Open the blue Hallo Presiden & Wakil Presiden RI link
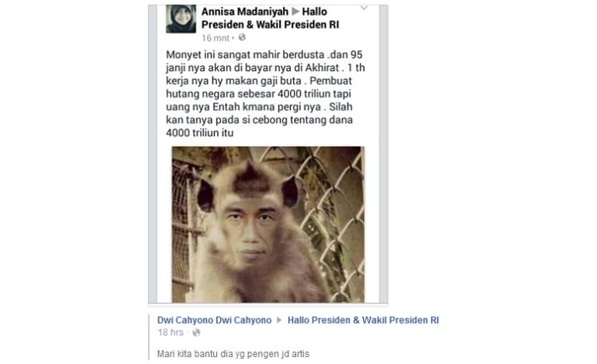 (x=363, y=321)
